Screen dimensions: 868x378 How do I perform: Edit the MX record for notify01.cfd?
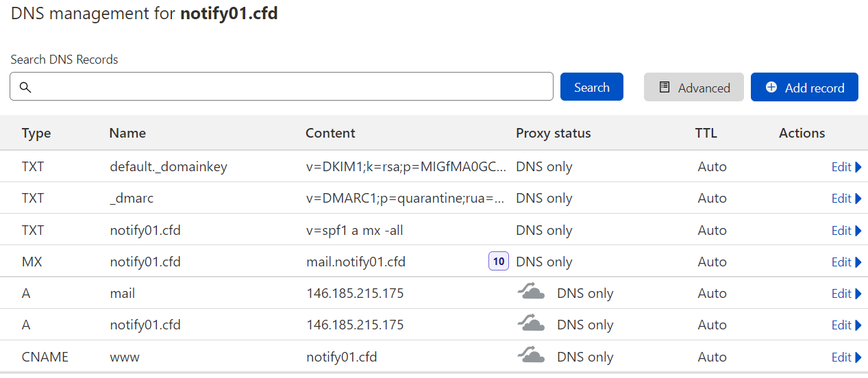(x=841, y=262)
